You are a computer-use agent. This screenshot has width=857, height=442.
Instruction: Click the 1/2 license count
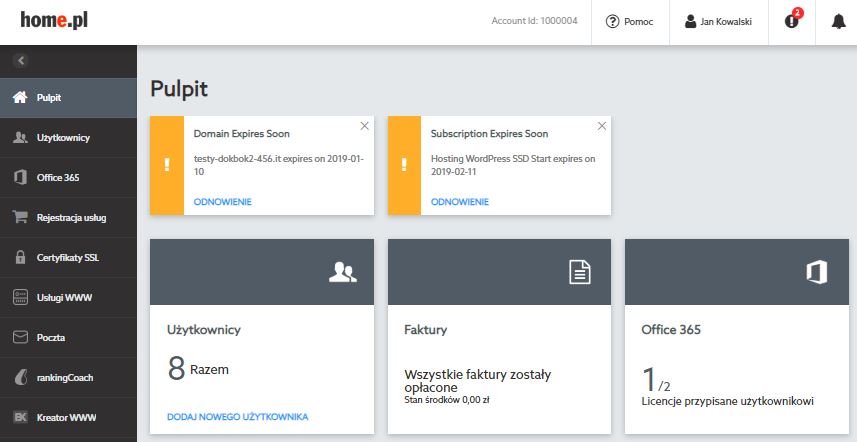656,380
